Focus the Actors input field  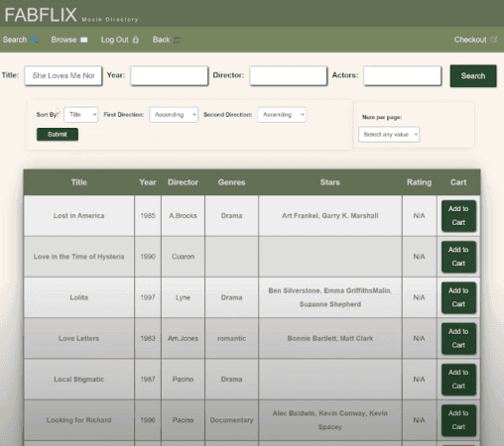click(403, 75)
